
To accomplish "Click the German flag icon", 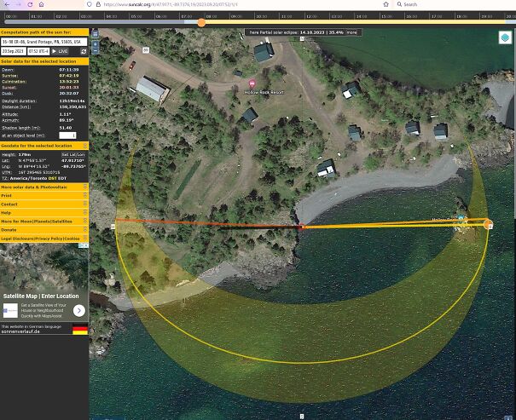I will [x=79, y=329].
